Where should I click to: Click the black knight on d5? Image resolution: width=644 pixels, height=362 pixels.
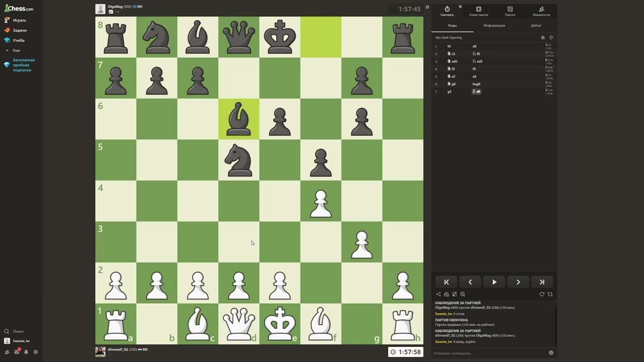[239, 160]
